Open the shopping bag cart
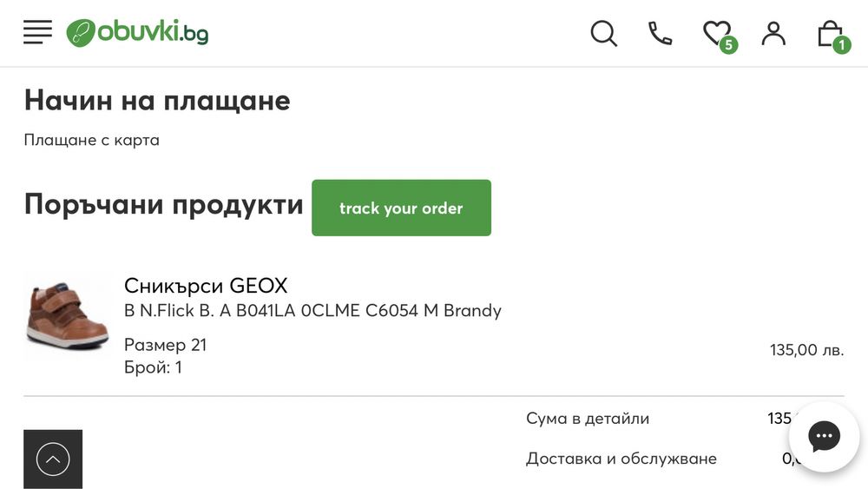Viewport: 868px width, 489px height. (x=831, y=34)
